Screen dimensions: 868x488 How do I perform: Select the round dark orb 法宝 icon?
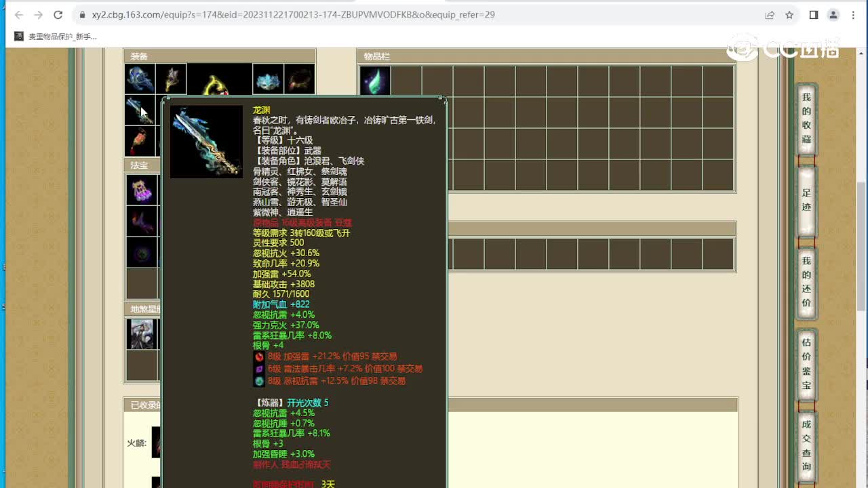142,252
